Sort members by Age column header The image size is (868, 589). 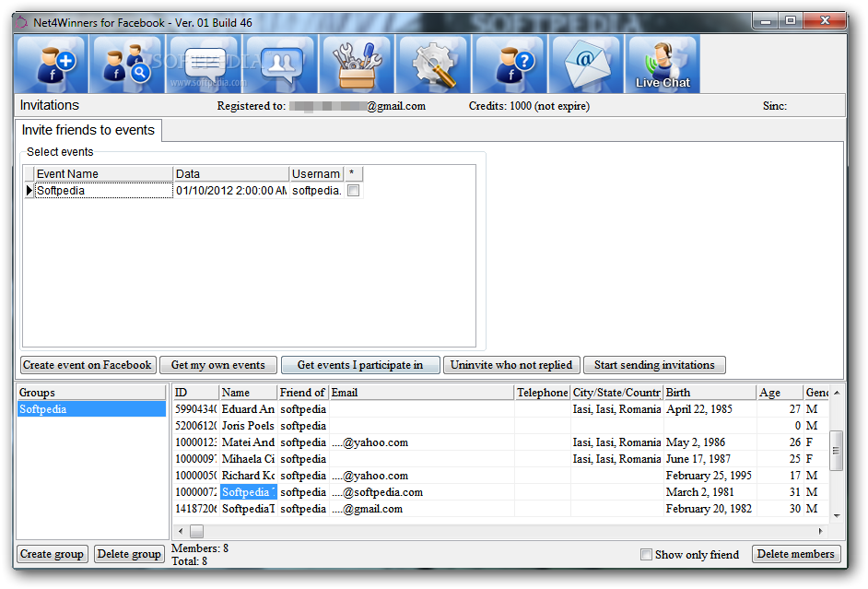[780, 393]
